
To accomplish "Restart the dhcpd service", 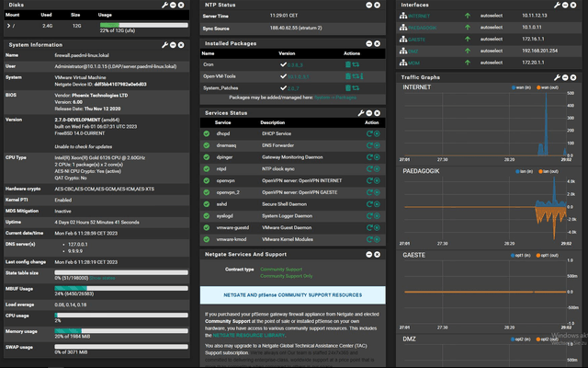I will pyautogui.click(x=369, y=133).
